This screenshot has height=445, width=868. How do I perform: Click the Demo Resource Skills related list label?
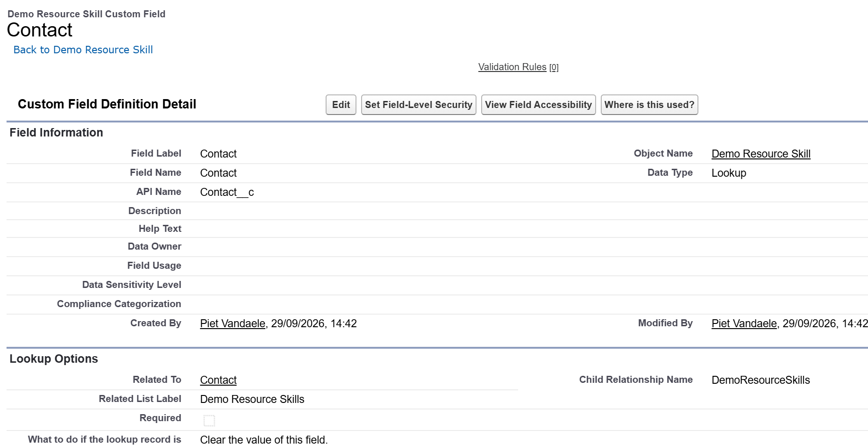252,399
